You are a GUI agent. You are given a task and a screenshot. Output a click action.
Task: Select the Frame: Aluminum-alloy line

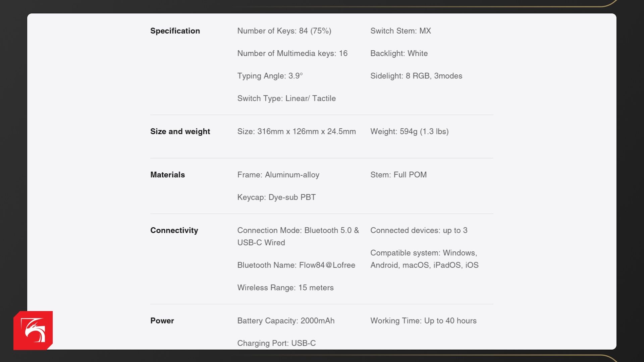click(x=278, y=175)
